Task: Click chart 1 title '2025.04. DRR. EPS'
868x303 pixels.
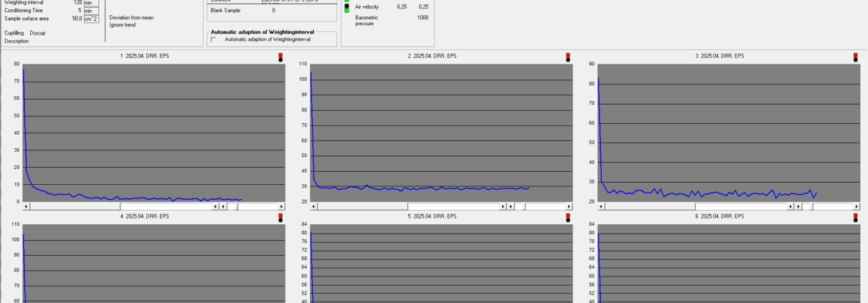Action: (147, 56)
